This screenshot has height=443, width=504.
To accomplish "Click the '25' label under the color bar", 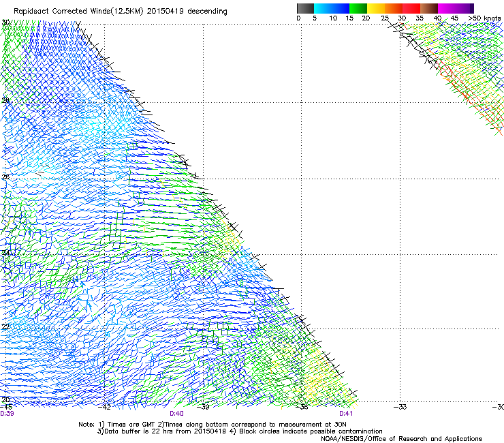I will pos(385,18).
